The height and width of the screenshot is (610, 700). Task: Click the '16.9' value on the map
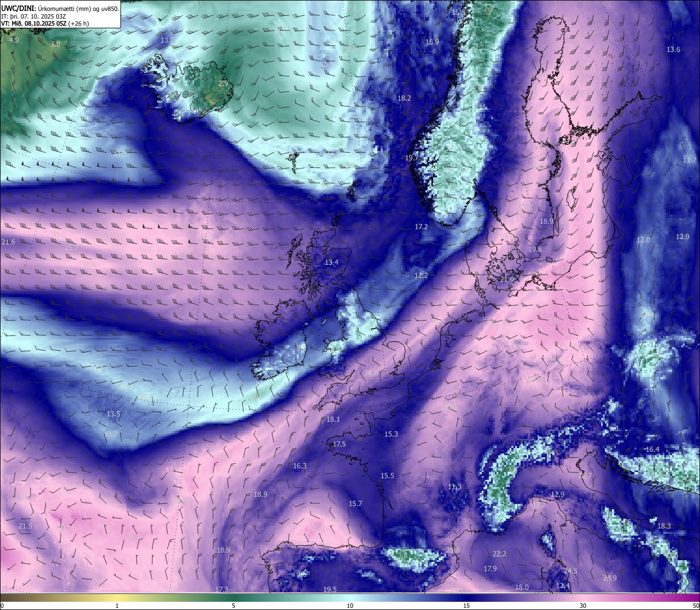(x=432, y=42)
